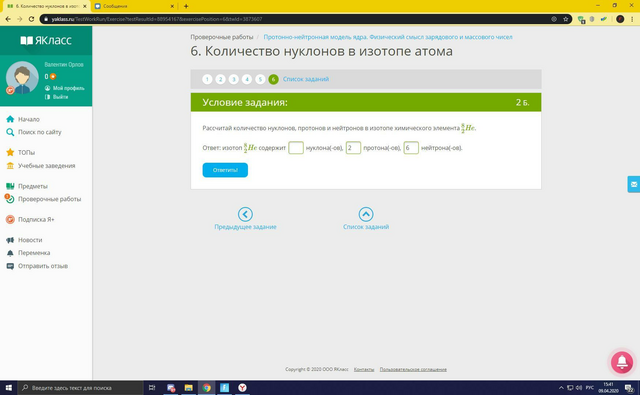This screenshot has height=395, width=640.
Task: Open the pink notification bell
Action: coord(622,362)
